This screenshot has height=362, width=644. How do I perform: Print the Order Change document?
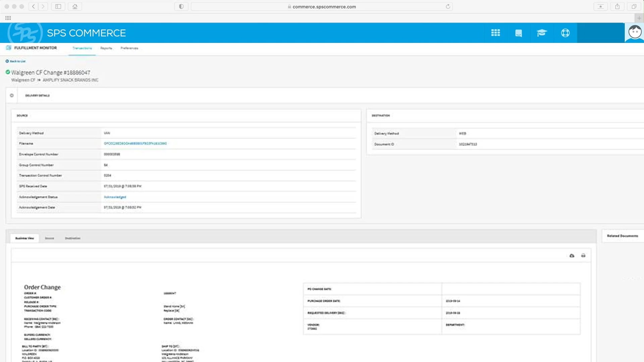[x=584, y=255]
